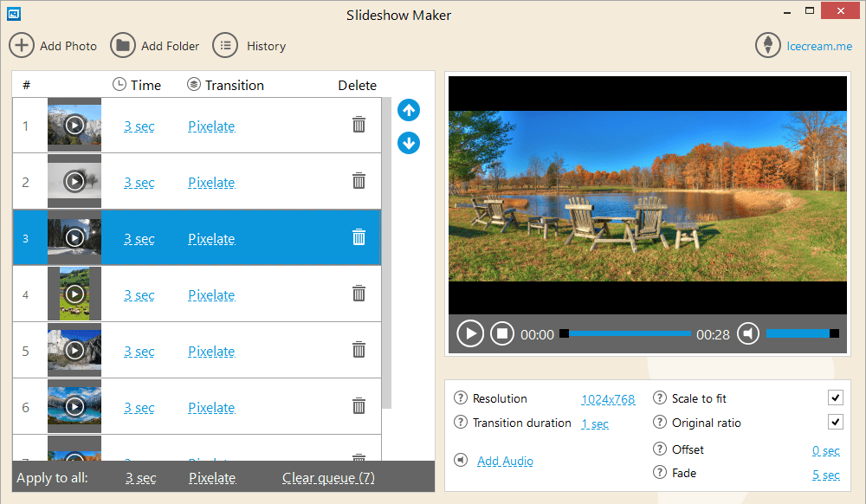
Task: Click the Add Photo plus icon
Action: tap(22, 45)
